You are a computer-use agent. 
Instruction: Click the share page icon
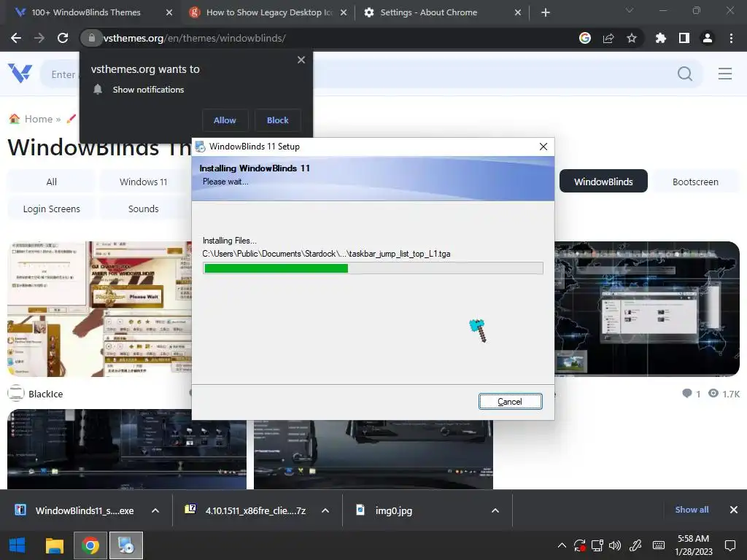click(x=608, y=38)
